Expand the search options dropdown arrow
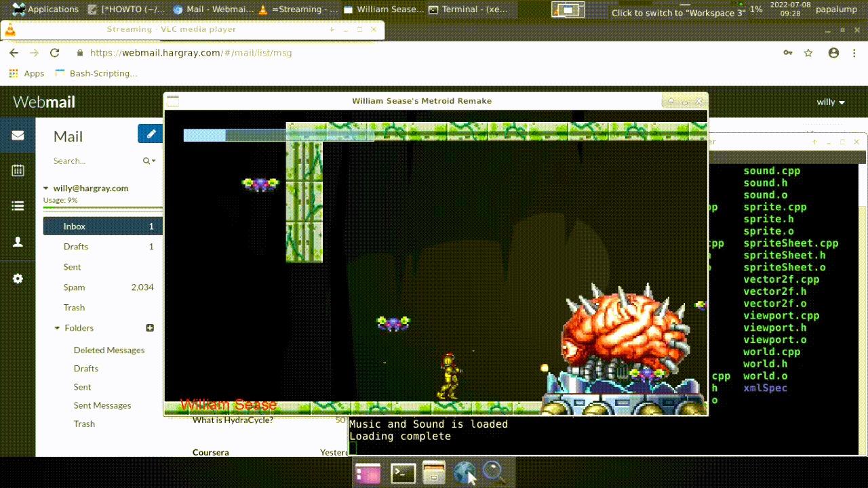868x488 pixels. point(150,161)
